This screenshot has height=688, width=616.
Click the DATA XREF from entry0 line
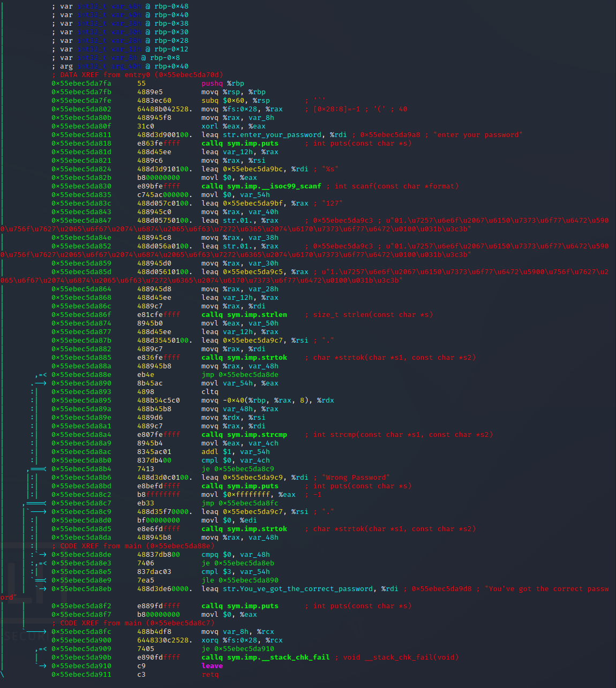tap(137, 75)
